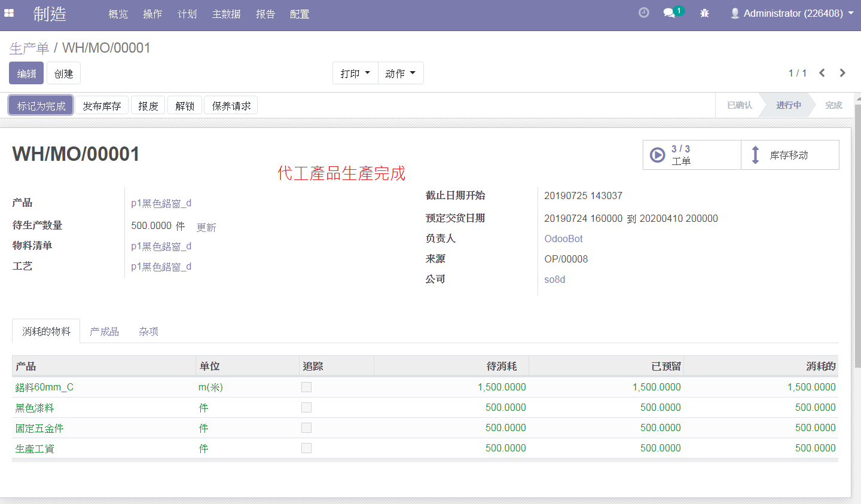Go to previous record arrow
Viewport: 861px width, 504px height.
(x=822, y=73)
